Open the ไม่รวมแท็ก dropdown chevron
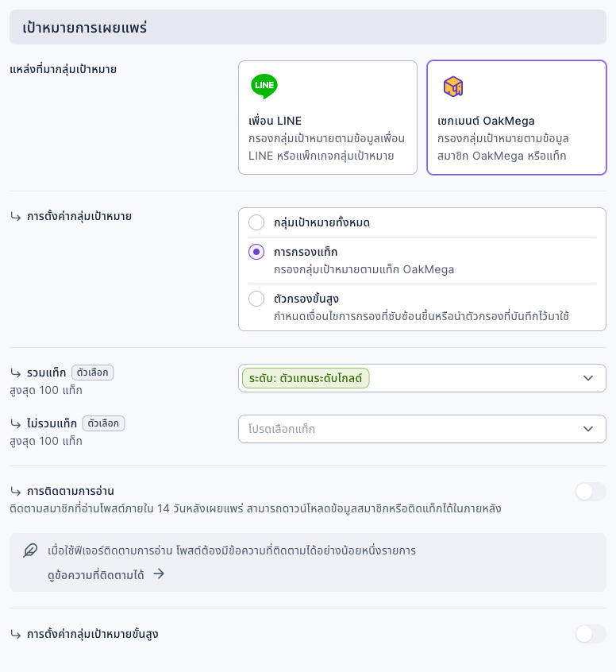616x672 pixels. (x=588, y=429)
